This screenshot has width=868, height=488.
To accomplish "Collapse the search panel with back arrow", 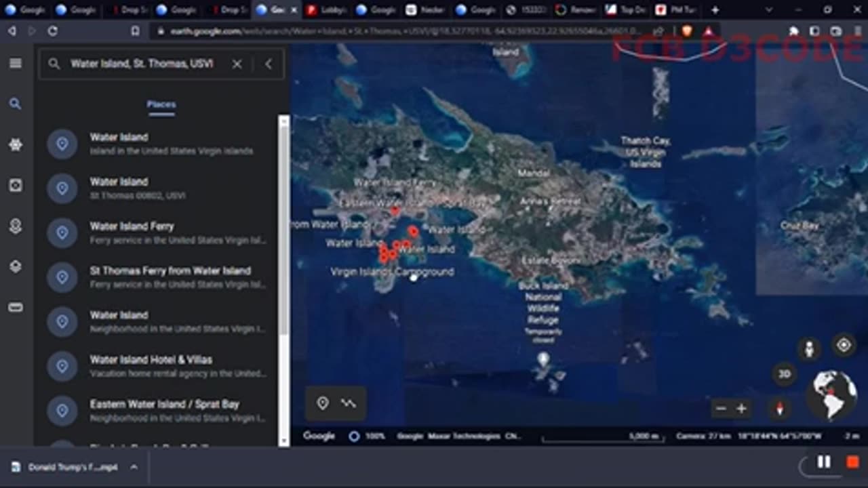I will point(269,64).
